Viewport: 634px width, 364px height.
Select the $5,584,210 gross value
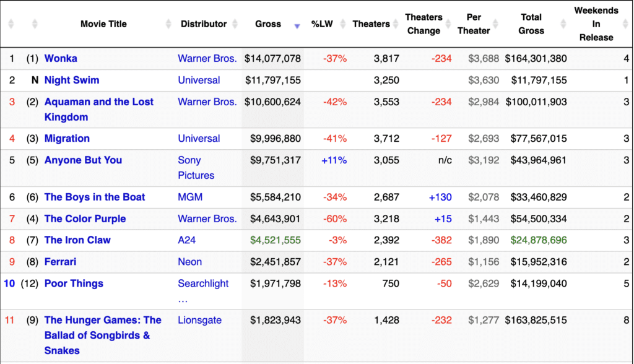(x=276, y=197)
